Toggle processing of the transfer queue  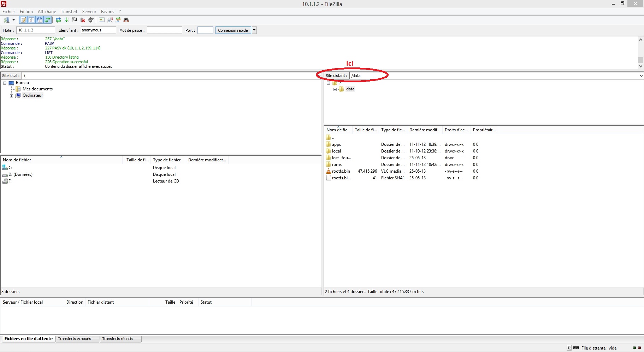[66, 20]
